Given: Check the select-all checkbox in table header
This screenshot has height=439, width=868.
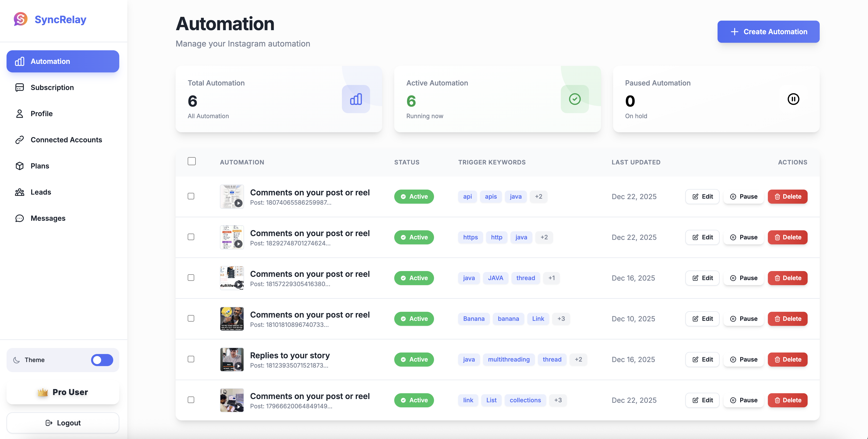Looking at the screenshot, I should pos(192,161).
